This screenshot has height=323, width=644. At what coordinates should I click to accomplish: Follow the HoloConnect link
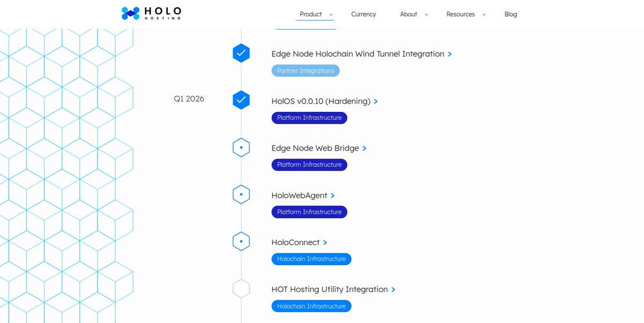pos(296,242)
